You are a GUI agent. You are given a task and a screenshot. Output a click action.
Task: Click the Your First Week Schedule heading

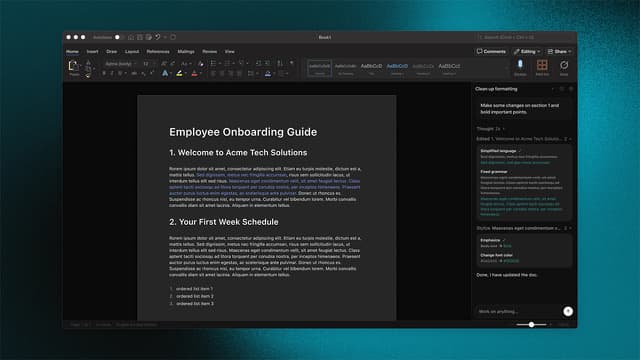[x=224, y=222]
